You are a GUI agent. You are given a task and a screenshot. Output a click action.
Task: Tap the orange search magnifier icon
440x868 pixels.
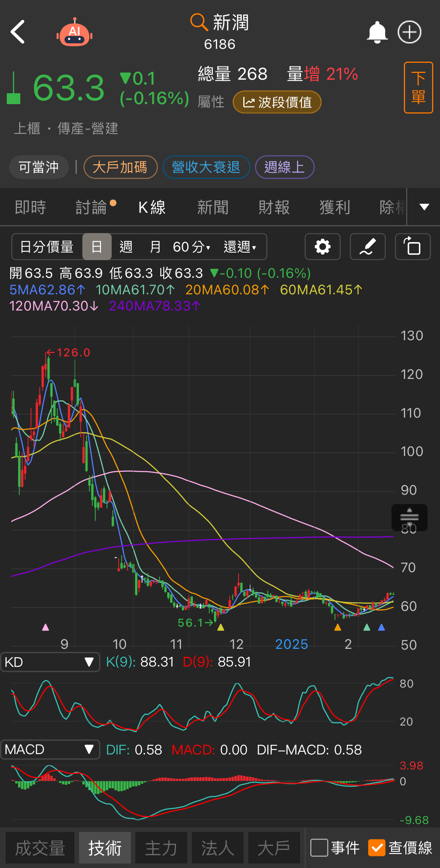(x=198, y=22)
